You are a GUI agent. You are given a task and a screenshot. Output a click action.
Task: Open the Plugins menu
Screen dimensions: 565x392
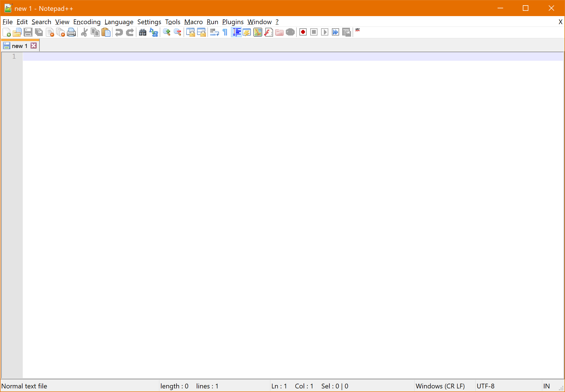click(233, 22)
